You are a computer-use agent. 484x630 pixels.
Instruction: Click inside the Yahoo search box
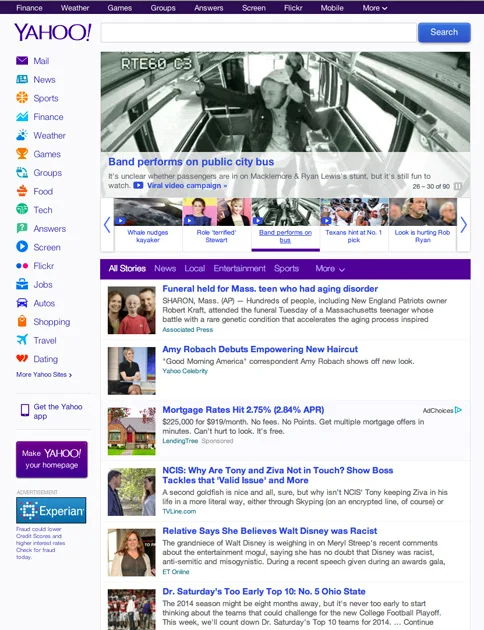click(258, 33)
